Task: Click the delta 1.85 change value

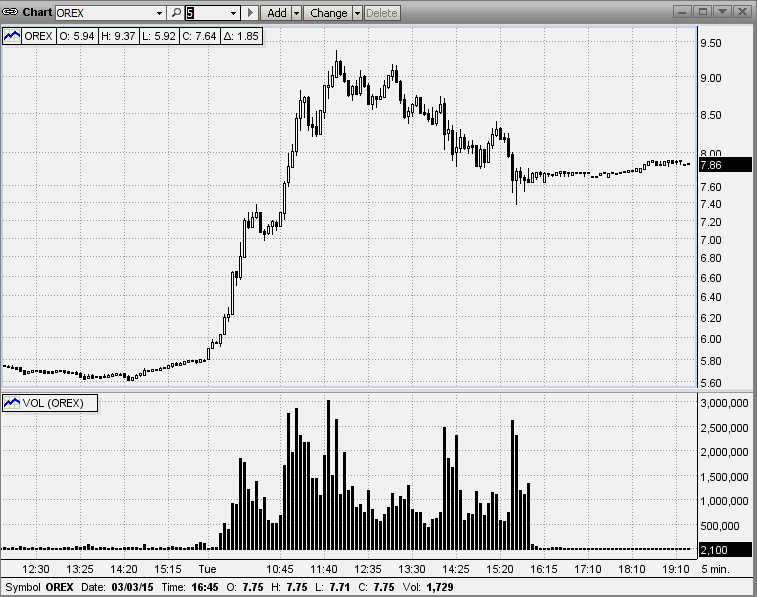Action: coord(241,36)
